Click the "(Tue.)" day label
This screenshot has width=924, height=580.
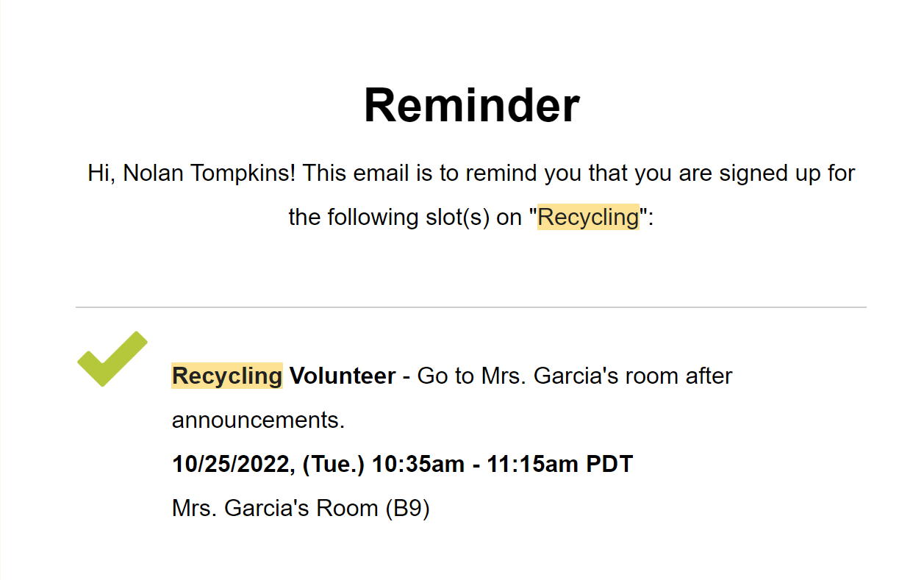(333, 464)
